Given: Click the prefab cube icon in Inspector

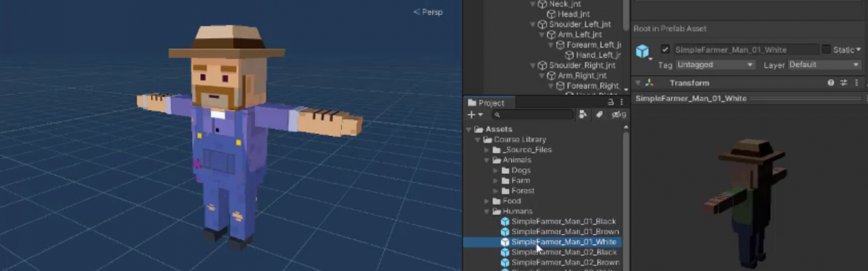Looking at the screenshot, I should [642, 51].
